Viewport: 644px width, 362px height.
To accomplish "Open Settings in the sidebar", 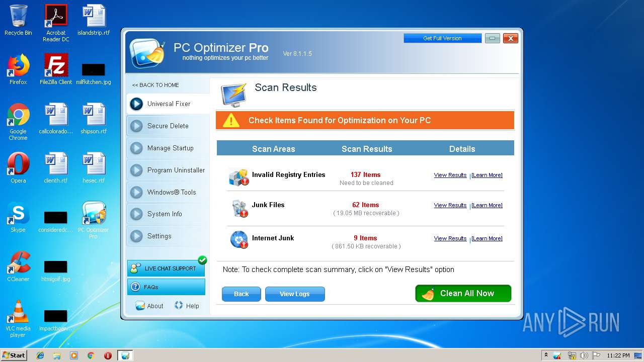I will [168, 236].
